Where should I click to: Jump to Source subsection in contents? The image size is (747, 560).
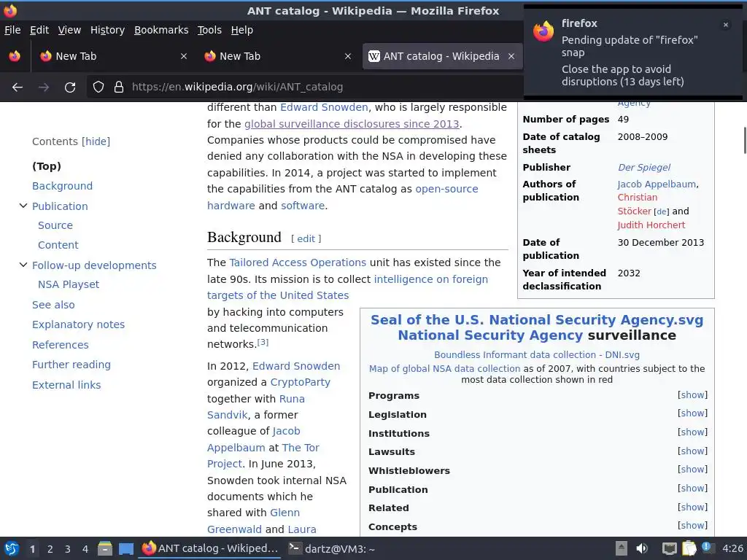pos(55,225)
